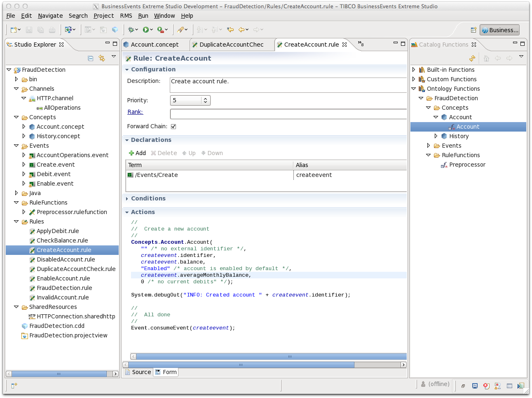Click the Debug bug icon
532x398 pixels.
pos(131,30)
